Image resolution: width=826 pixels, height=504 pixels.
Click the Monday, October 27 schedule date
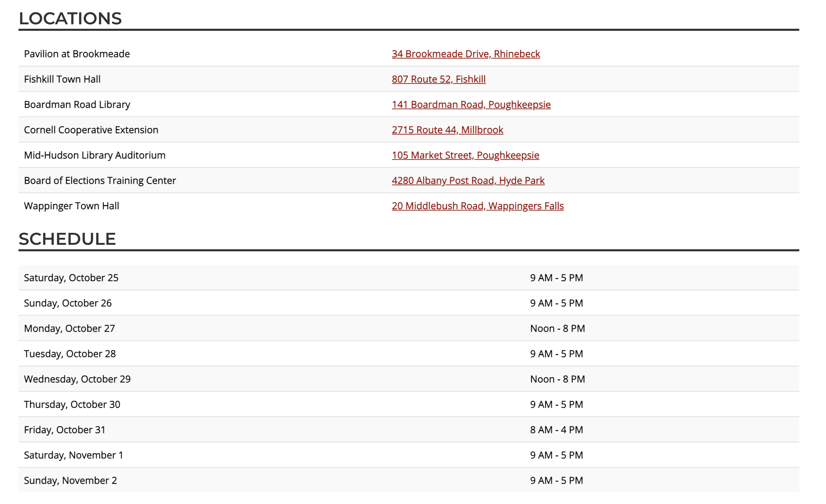(69, 328)
